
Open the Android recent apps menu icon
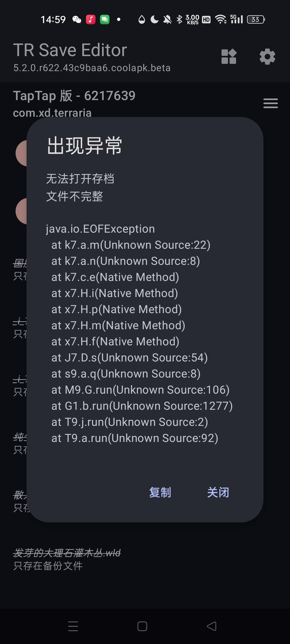point(73,626)
